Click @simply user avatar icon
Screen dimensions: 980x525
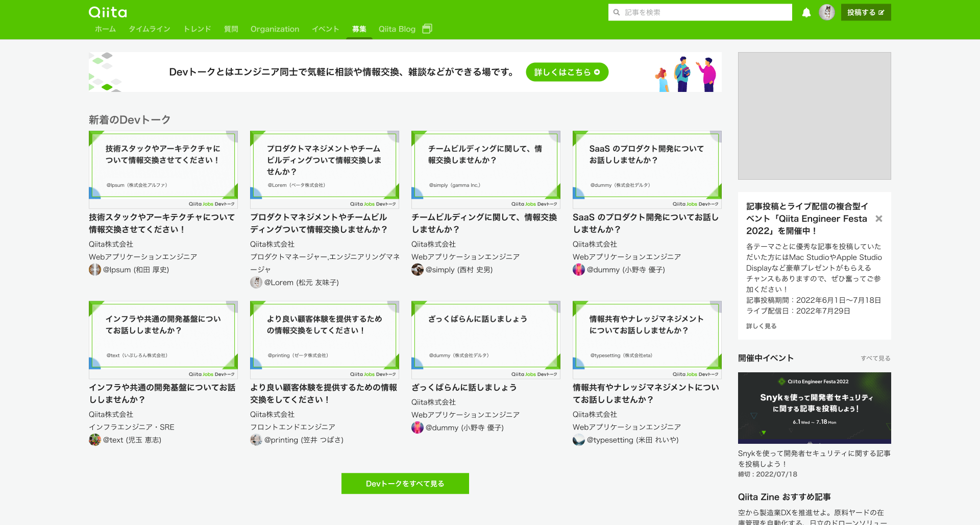tap(418, 270)
